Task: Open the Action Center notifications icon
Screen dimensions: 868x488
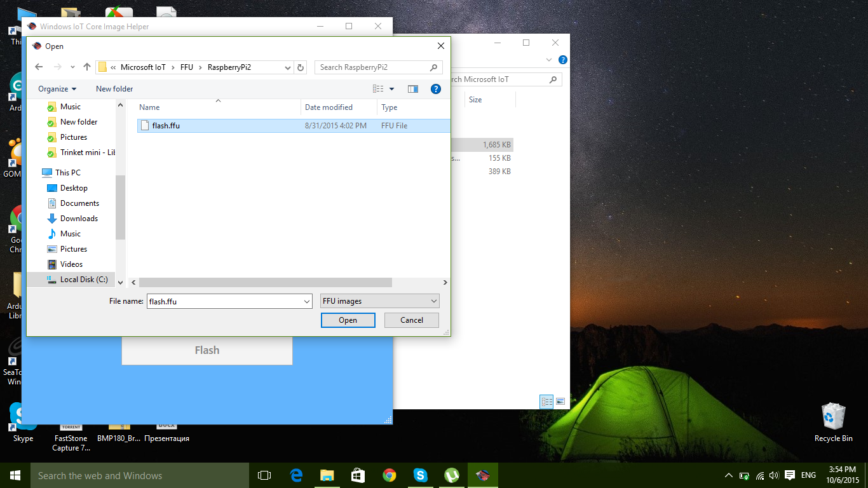Action: [790, 475]
